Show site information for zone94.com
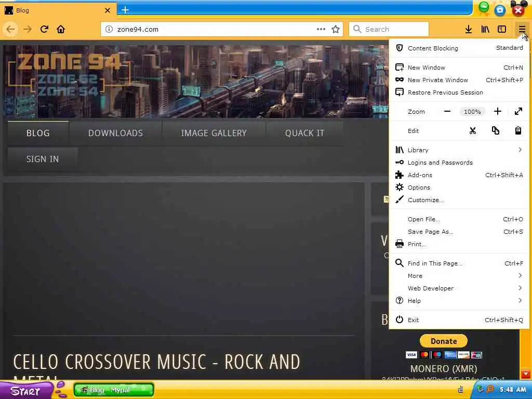Screen dimensions: 532x399 coord(109,29)
